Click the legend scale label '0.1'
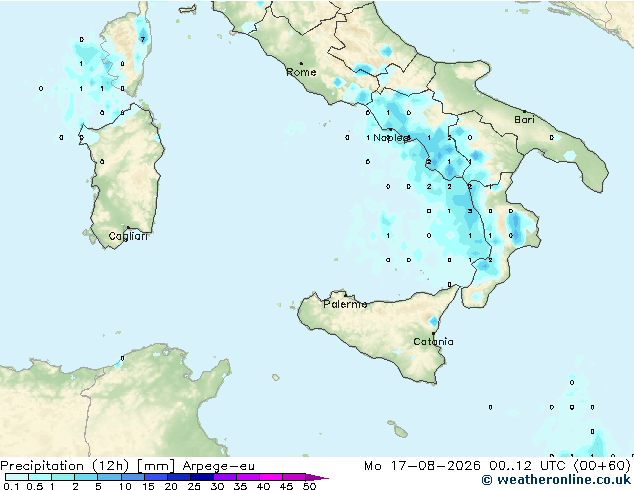This screenshot has width=634, height=490. 11,486
